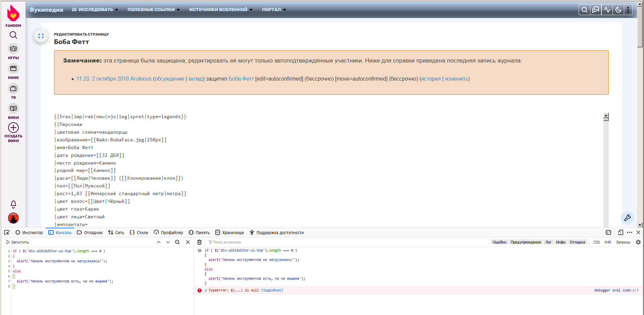The width and height of the screenshot is (644, 315).
Task: Enable responsive design mode icon
Action: pyautogui.click(x=621, y=232)
